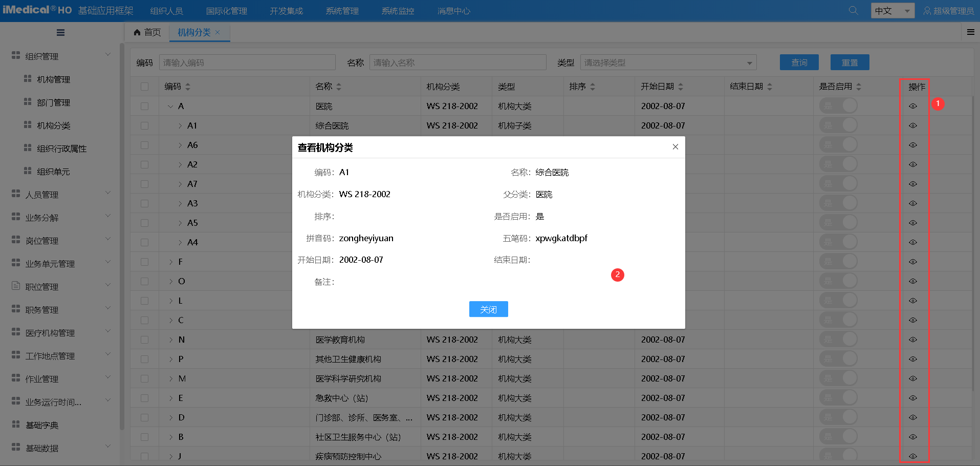Image resolution: width=980 pixels, height=466 pixels.
Task: Click the 编码 input field
Action: click(247, 62)
